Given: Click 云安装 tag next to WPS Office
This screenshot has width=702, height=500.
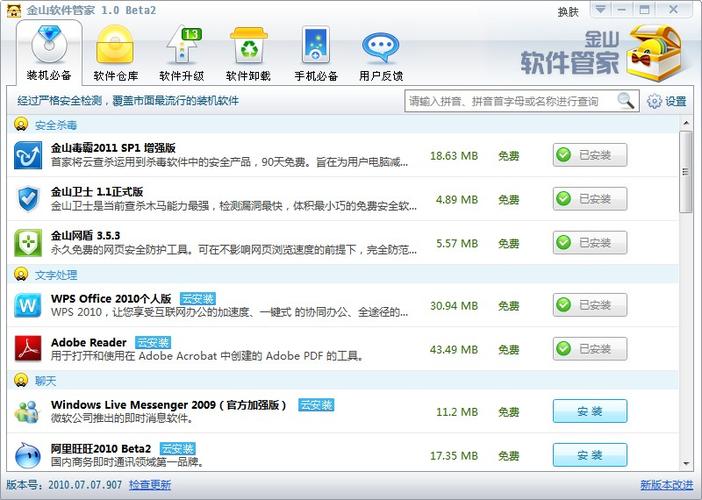Looking at the screenshot, I should click(198, 299).
